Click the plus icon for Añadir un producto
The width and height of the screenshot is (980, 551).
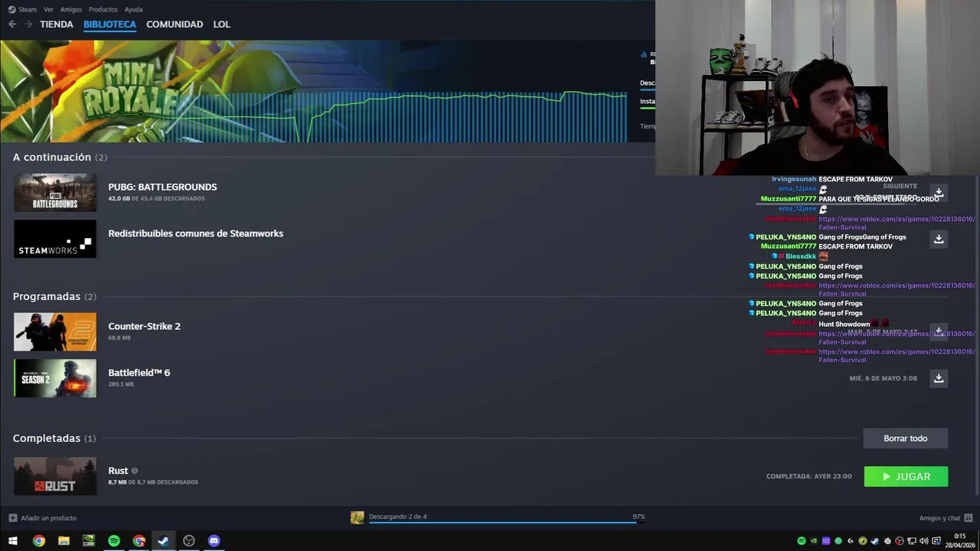point(12,518)
